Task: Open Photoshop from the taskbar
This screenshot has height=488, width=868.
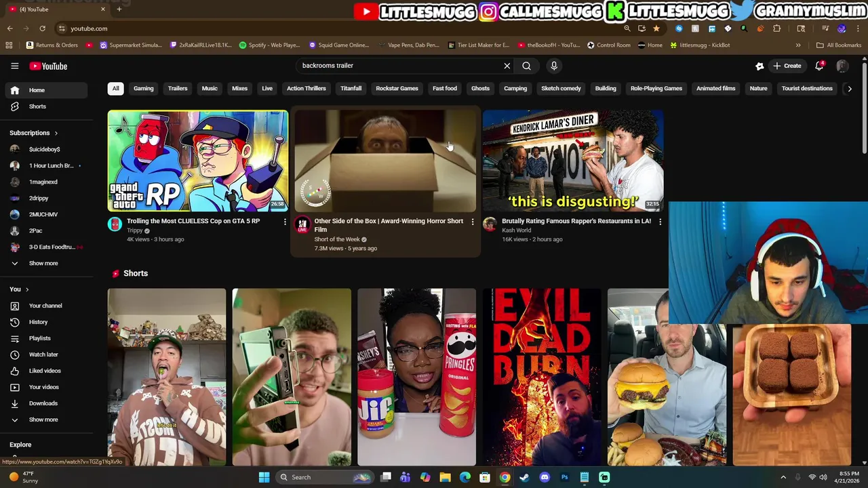Action: 564,477
